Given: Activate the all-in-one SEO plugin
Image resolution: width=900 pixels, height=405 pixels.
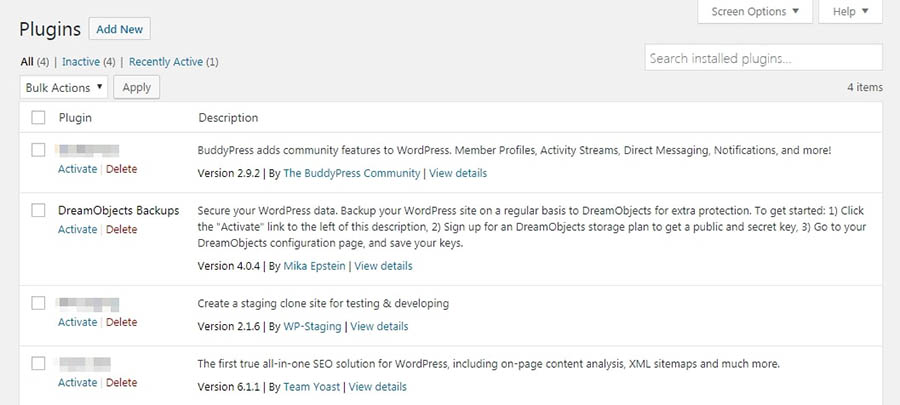Looking at the screenshot, I should pyautogui.click(x=77, y=383).
